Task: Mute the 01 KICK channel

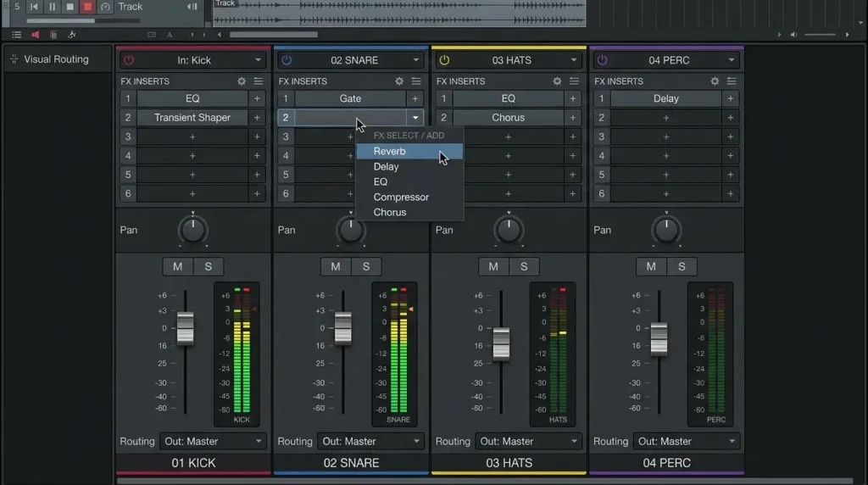Action: coord(178,267)
